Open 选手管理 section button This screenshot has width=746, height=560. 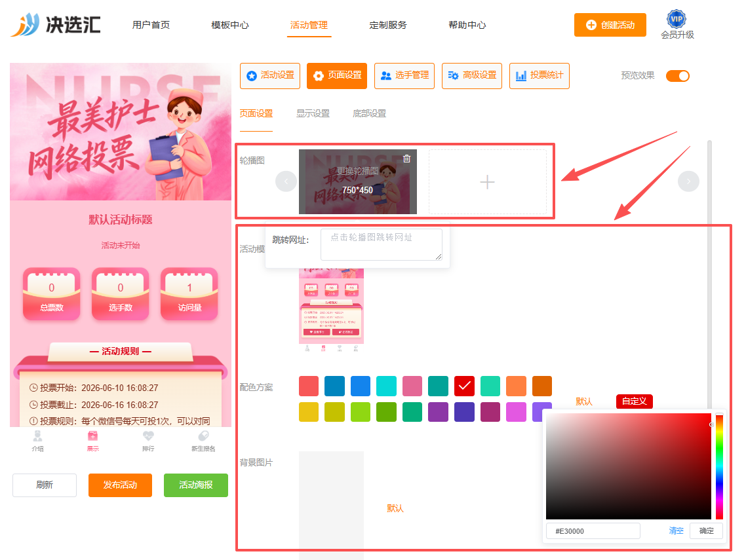[404, 75]
